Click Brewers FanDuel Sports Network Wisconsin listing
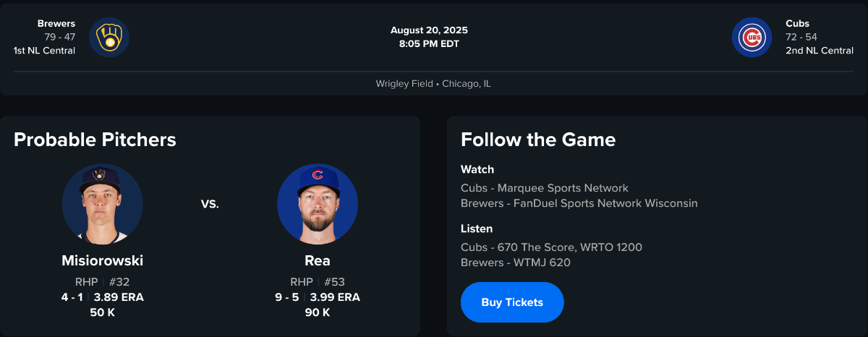Screen dimensions: 868x337 click(579, 203)
